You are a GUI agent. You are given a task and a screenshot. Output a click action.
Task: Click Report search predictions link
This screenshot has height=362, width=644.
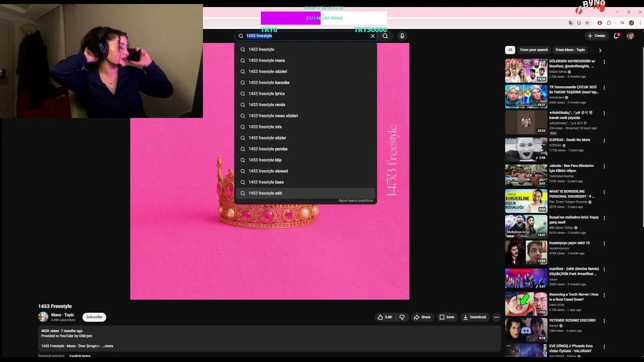(x=356, y=201)
